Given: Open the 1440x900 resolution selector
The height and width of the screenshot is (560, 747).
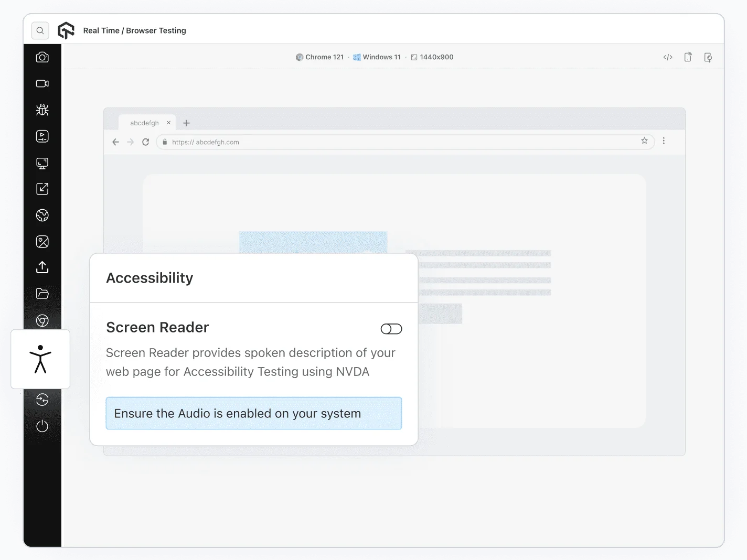Looking at the screenshot, I should pos(432,57).
